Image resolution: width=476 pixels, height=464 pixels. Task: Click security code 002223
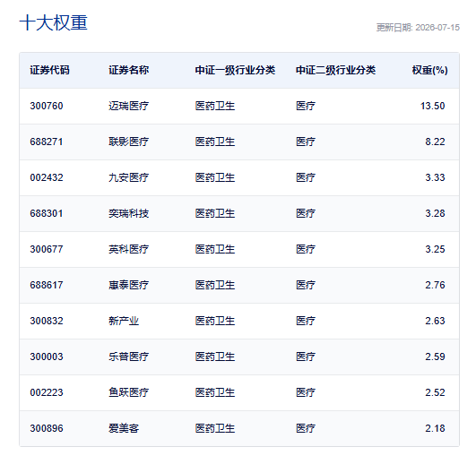(47, 392)
